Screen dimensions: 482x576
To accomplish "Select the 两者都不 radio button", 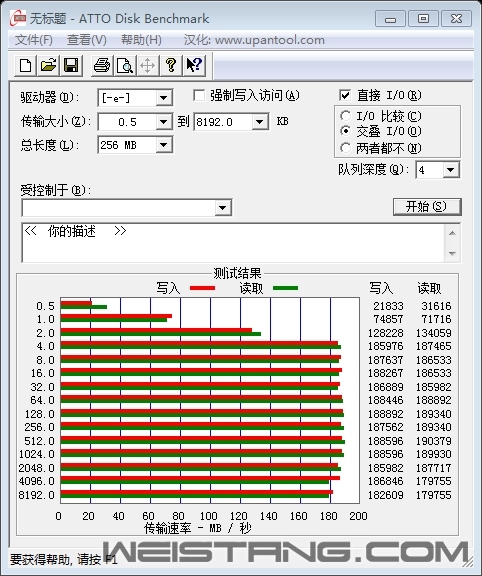I will (345, 148).
